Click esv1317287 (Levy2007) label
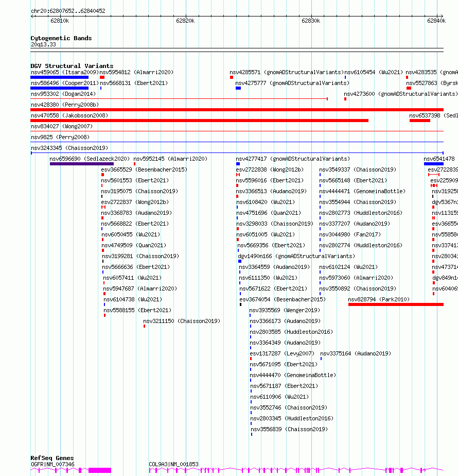The height and width of the screenshot is (476, 458). (x=282, y=354)
